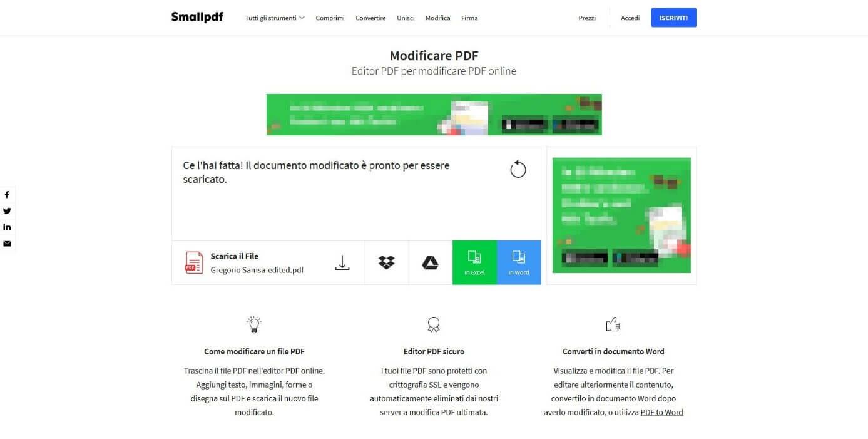Convert the PDF to Excel
868x439 pixels.
[474, 262]
